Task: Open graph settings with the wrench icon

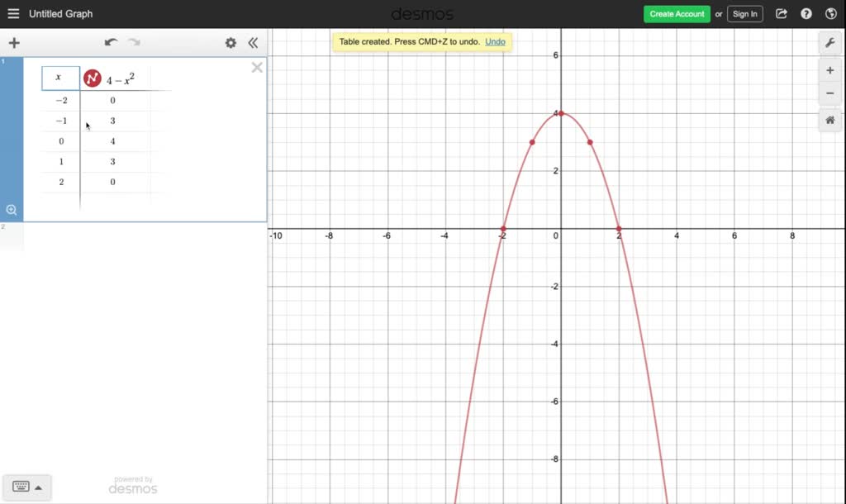Action: coord(829,42)
